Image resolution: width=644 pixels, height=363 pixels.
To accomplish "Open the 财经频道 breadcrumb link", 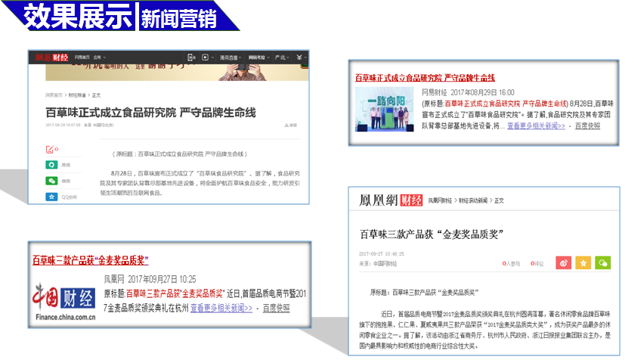I will 77,95.
